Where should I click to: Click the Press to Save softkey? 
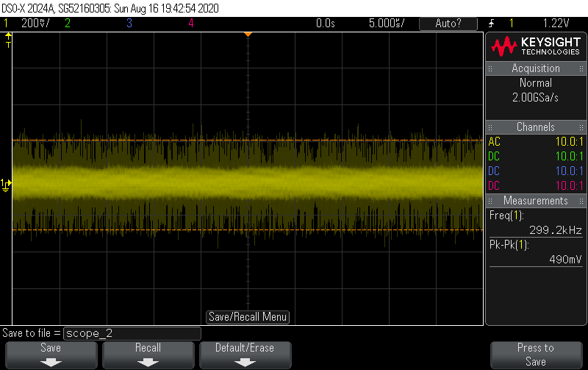536,355
